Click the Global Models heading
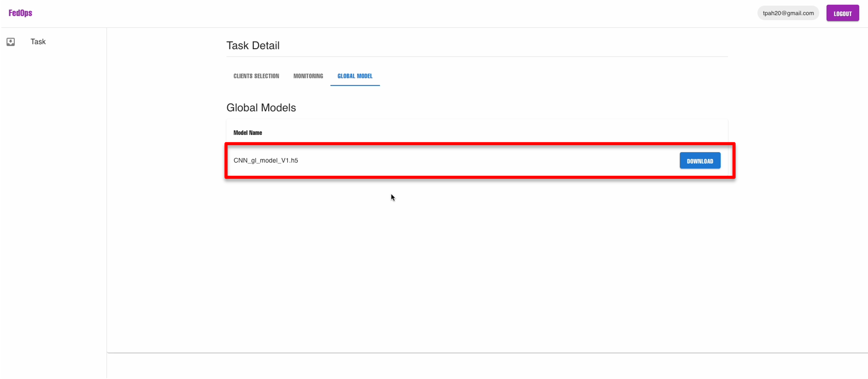Screen dimensions: 868x379 tap(261, 108)
